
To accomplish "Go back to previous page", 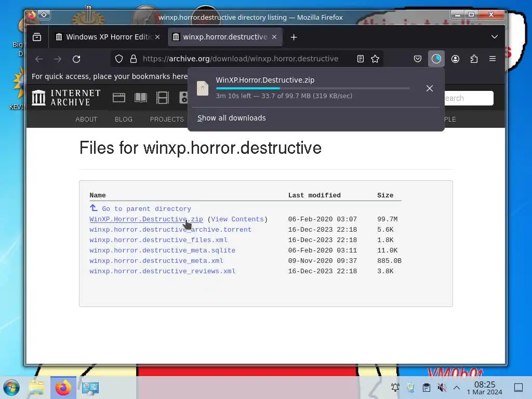I will 39,59.
